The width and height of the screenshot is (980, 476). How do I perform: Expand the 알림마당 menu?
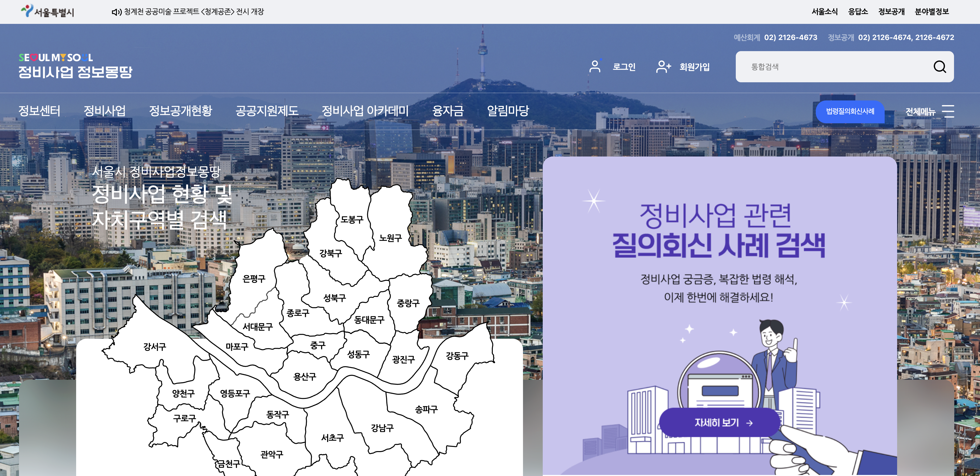click(x=508, y=111)
